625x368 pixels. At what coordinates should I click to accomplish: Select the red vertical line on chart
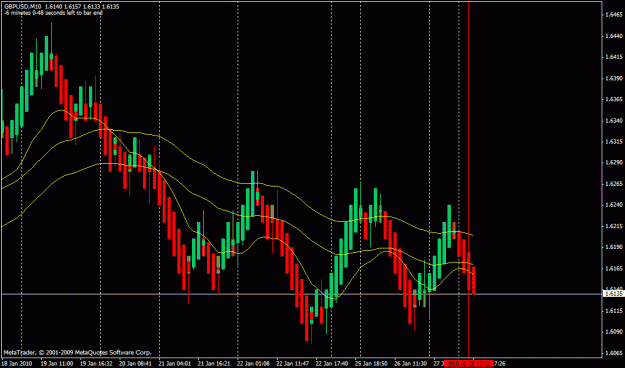(x=468, y=179)
